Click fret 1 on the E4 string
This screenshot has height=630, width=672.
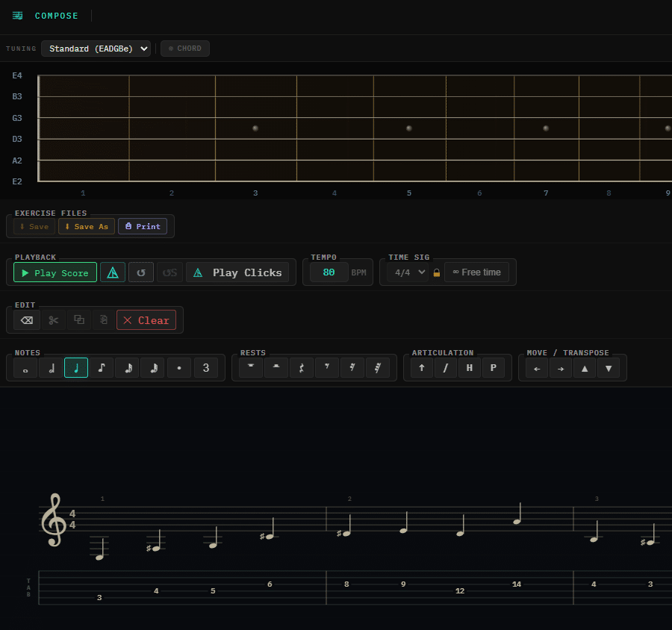(83, 76)
